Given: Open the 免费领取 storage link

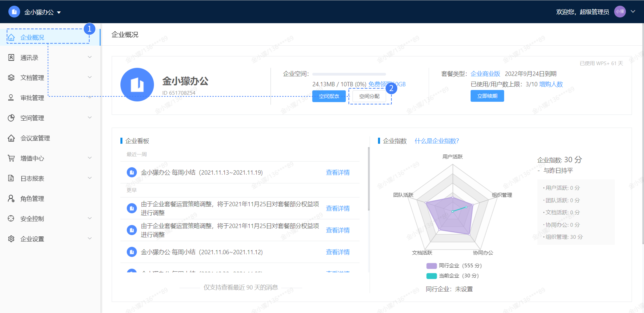Looking at the screenshot, I should (x=387, y=84).
